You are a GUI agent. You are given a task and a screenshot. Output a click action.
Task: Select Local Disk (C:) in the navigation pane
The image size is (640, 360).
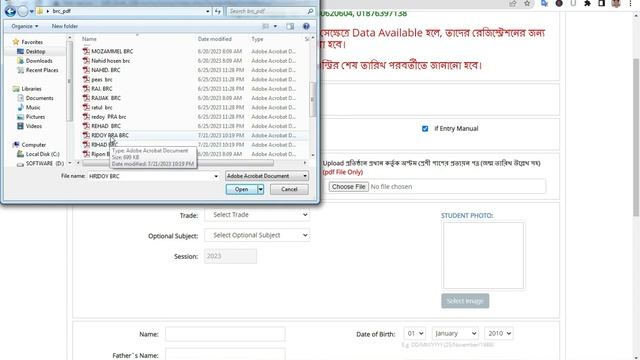(42, 154)
